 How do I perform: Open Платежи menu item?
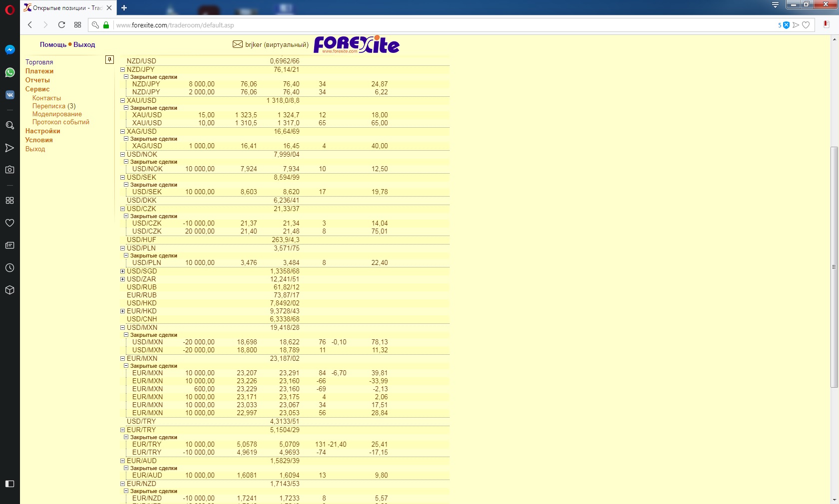(39, 71)
